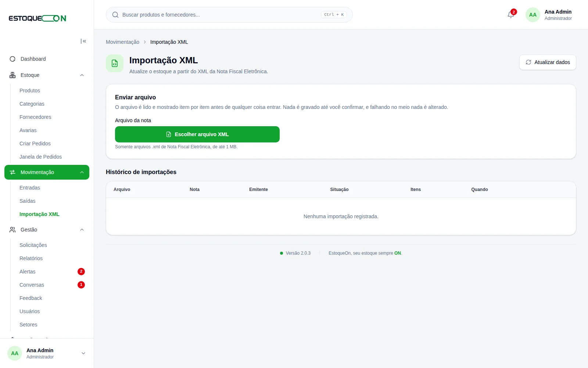Open the notifications bell
Viewport: 588px width, 368px height.
click(511, 15)
